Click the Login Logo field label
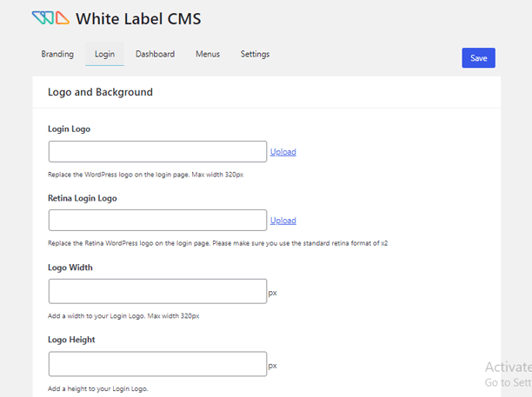This screenshot has height=397, width=532. (x=70, y=129)
